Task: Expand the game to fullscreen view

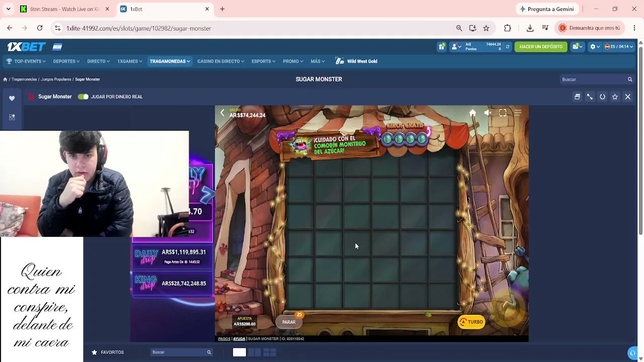Action: pos(590,97)
